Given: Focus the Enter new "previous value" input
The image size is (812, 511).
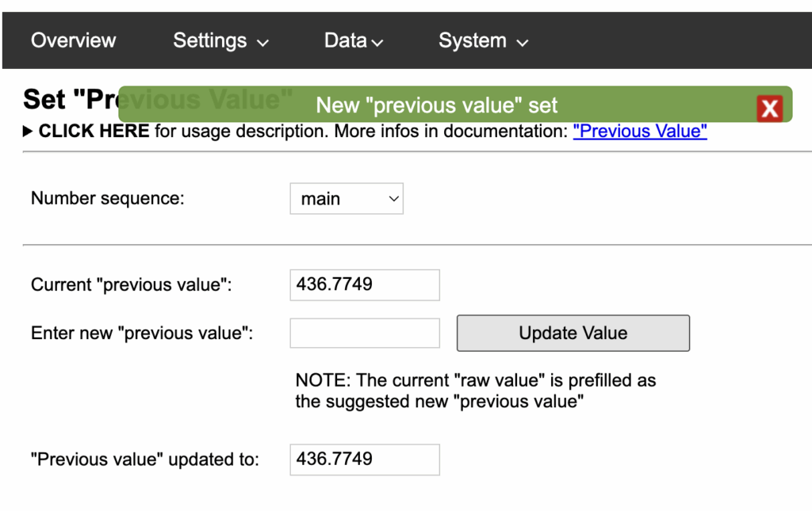Looking at the screenshot, I should click(365, 333).
